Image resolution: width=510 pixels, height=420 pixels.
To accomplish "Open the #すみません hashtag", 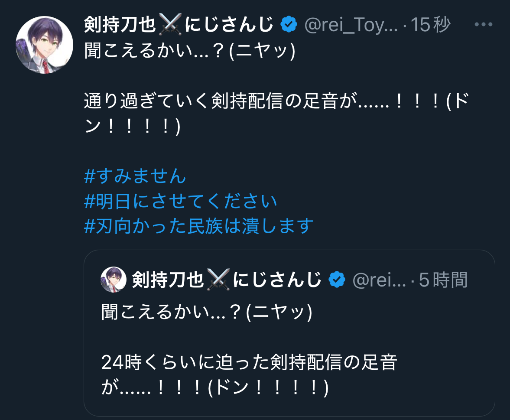I will (135, 177).
